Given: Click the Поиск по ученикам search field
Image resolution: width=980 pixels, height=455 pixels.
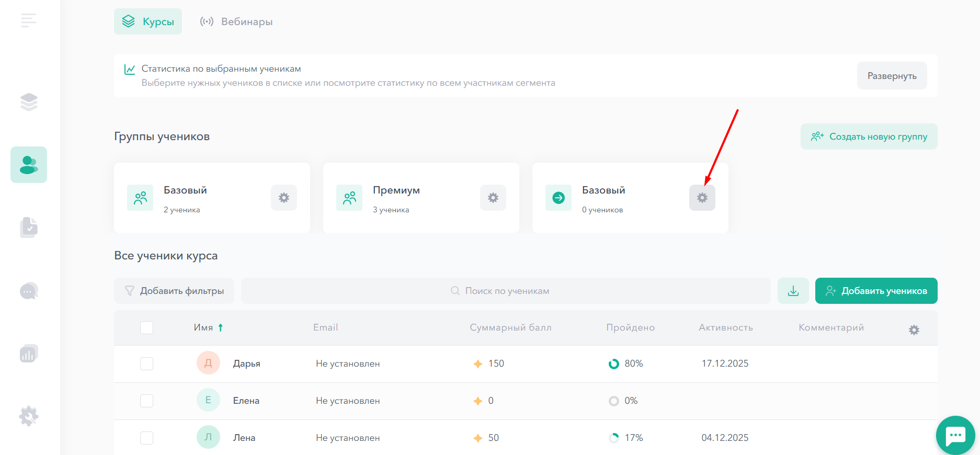Looking at the screenshot, I should [x=506, y=291].
